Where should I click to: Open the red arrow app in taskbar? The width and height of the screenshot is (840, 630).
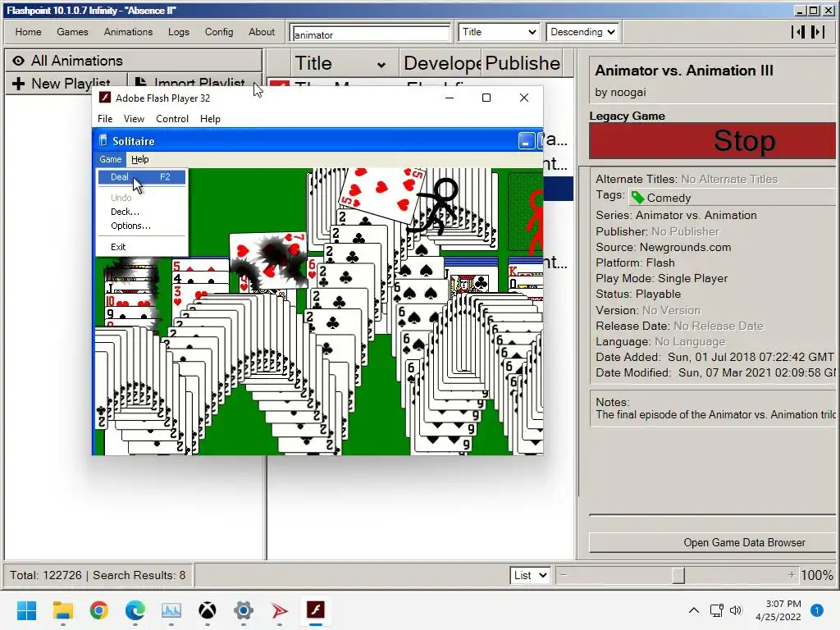279,609
